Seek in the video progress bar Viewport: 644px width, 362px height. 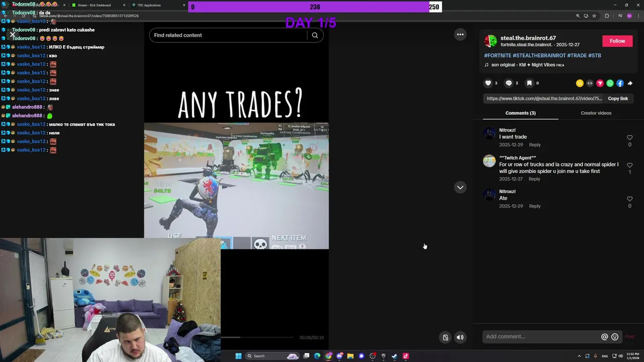click(x=257, y=337)
